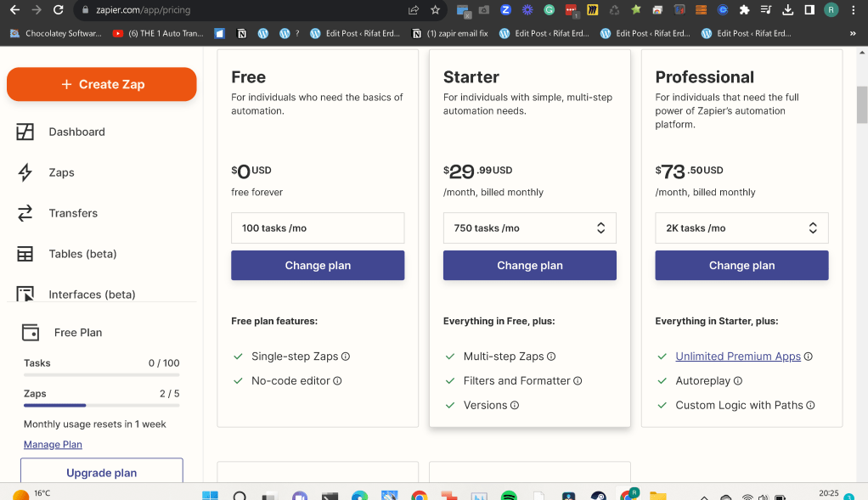Click the orange Create Zap button
Screen dimensions: 868x500
(101, 84)
